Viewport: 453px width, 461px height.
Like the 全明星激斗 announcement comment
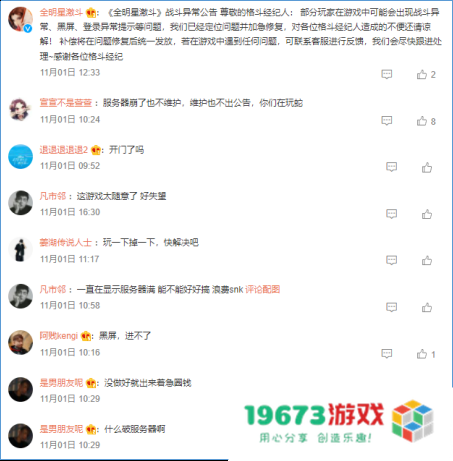422,74
